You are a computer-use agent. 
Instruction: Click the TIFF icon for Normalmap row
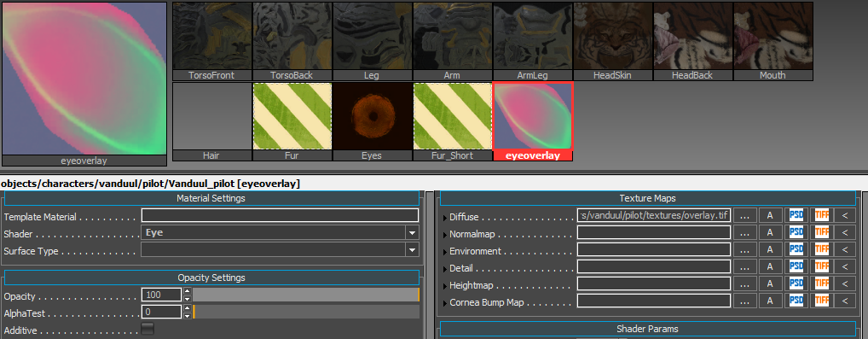click(822, 232)
